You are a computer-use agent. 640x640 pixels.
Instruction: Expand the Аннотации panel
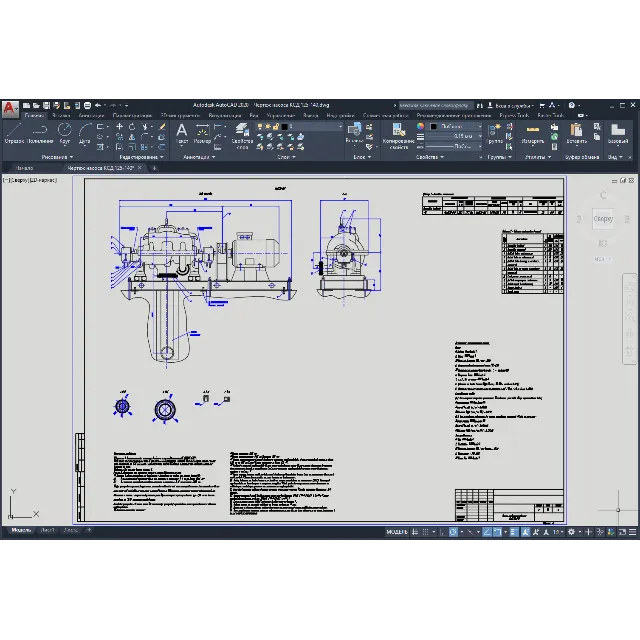click(x=199, y=157)
